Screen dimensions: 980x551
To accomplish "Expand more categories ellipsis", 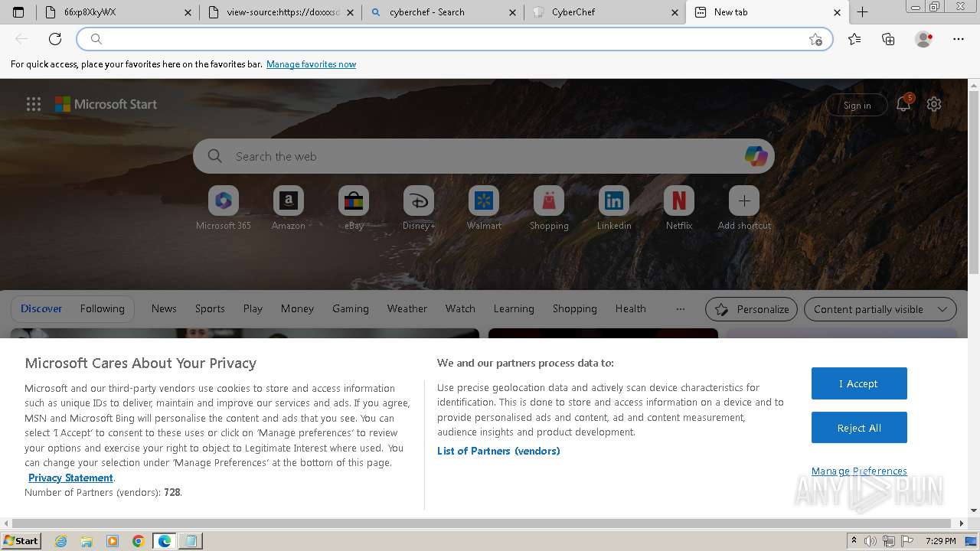I will pos(680,308).
